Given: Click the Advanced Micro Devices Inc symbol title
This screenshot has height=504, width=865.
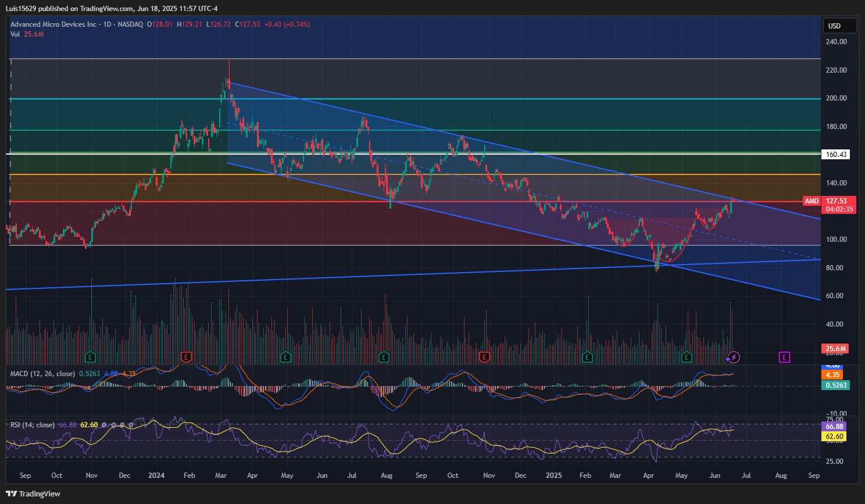Looking at the screenshot, I should click(x=53, y=24).
